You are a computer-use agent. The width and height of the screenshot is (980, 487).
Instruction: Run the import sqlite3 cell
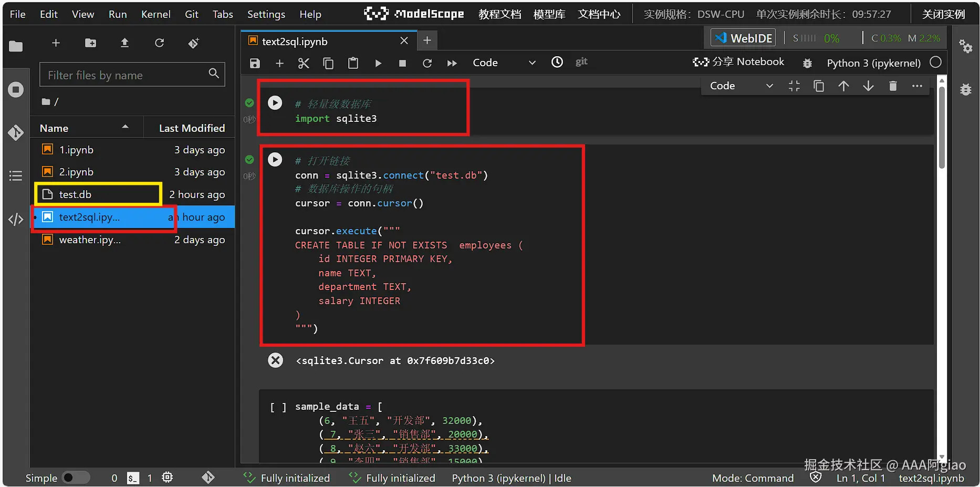point(275,102)
